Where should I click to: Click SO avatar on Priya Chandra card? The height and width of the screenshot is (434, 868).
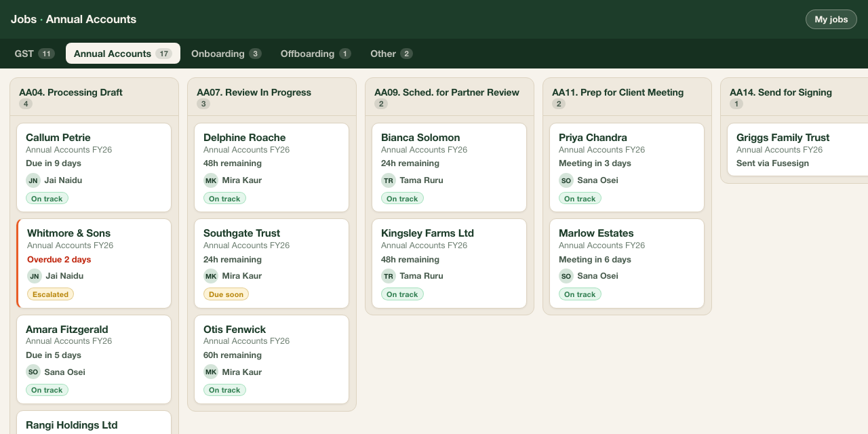(x=566, y=180)
